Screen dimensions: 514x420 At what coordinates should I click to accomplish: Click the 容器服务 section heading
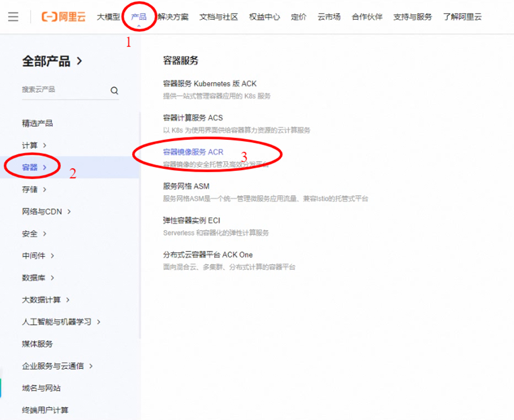[x=181, y=60]
